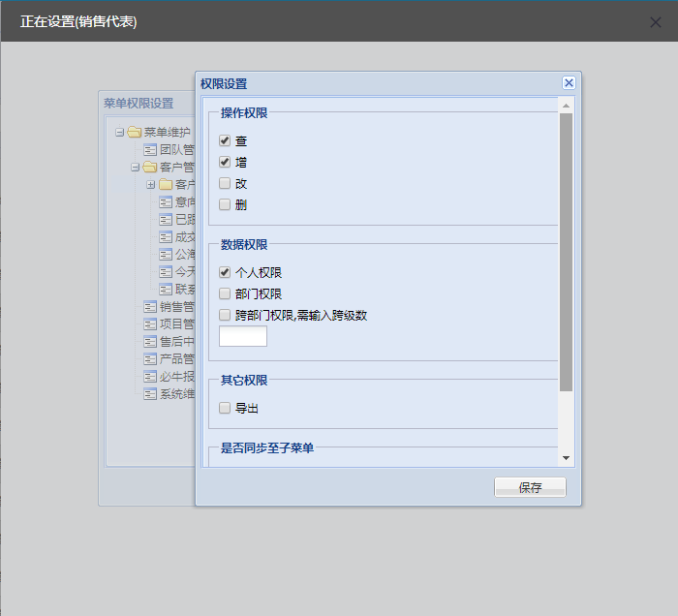Select the 产品管 tree label
Image resolution: width=678 pixels, height=616 pixels.
pyautogui.click(x=177, y=358)
